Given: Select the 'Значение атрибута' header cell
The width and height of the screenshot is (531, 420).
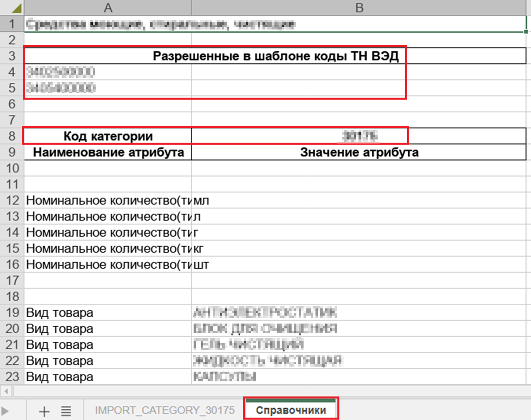Looking at the screenshot, I should tap(359, 152).
